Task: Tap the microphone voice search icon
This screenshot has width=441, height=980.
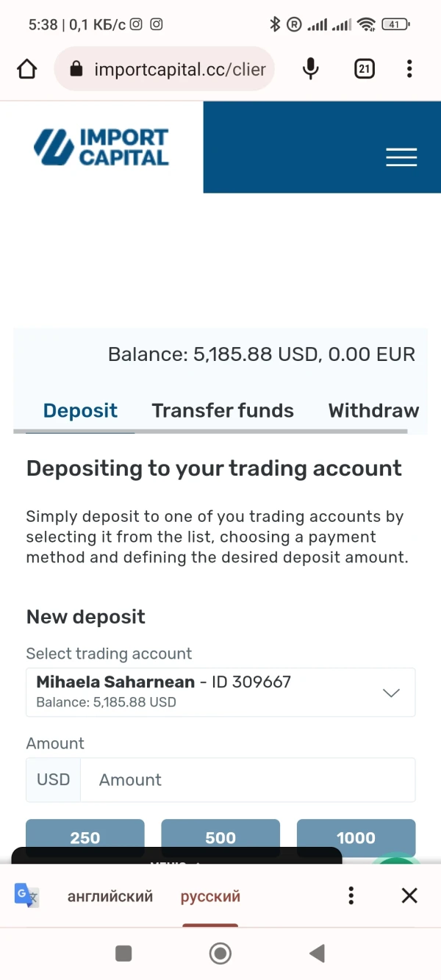Action: [311, 70]
